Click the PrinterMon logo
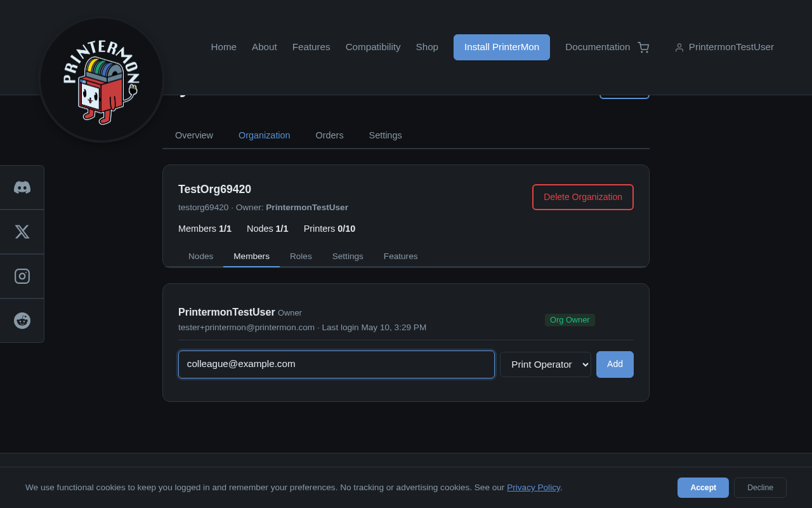This screenshot has height=508, width=812. (101, 80)
